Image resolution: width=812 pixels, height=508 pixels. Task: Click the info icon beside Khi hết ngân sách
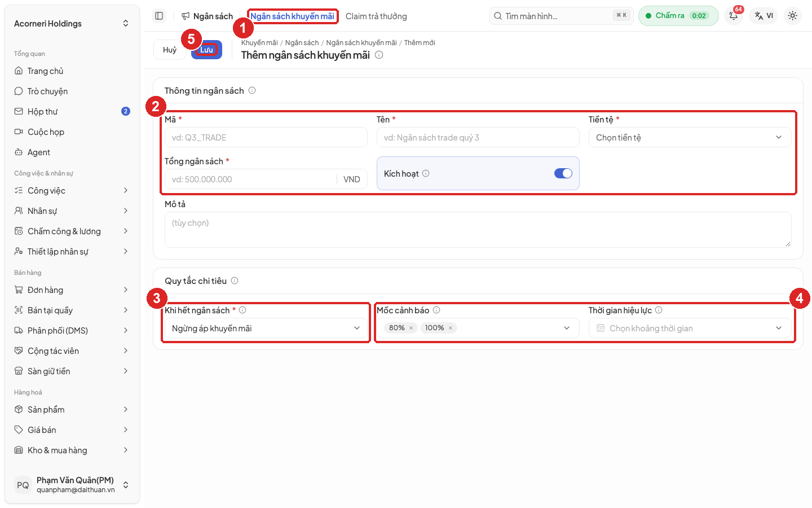click(x=242, y=310)
